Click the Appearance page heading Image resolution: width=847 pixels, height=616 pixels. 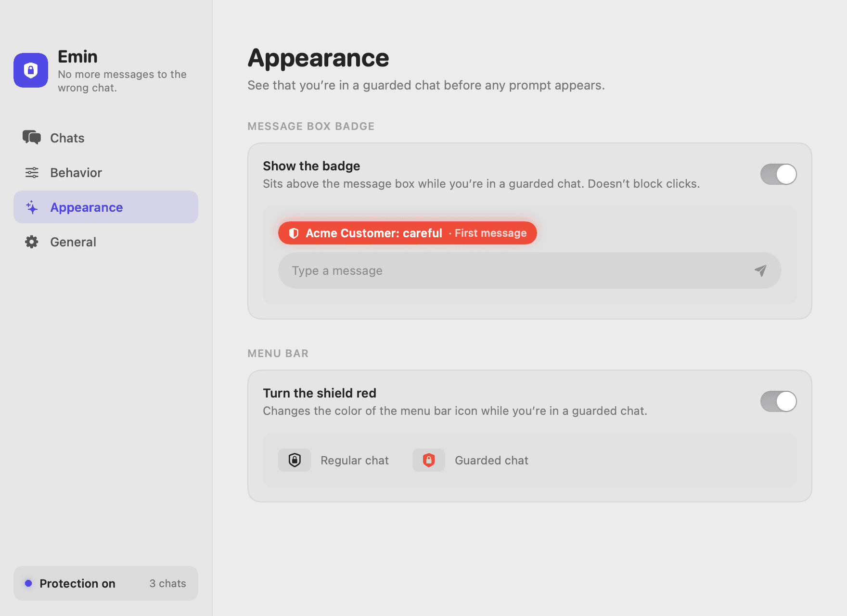pos(318,58)
